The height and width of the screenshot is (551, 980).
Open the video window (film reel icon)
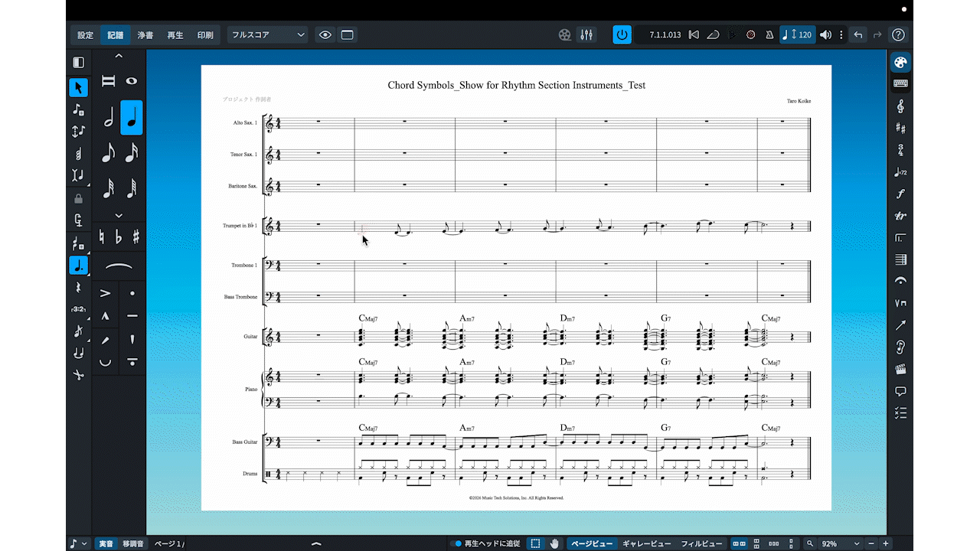(x=565, y=34)
